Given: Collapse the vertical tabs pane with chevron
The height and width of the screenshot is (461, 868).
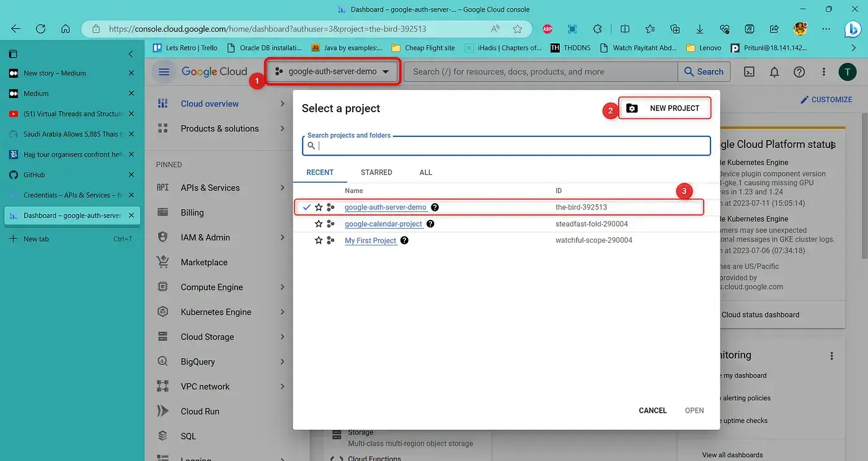Looking at the screenshot, I should (131, 54).
